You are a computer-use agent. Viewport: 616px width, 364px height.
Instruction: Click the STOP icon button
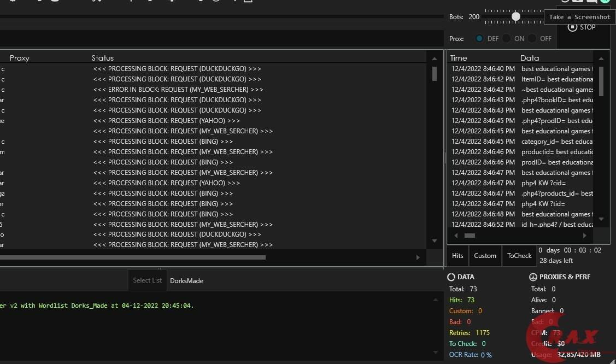[572, 27]
